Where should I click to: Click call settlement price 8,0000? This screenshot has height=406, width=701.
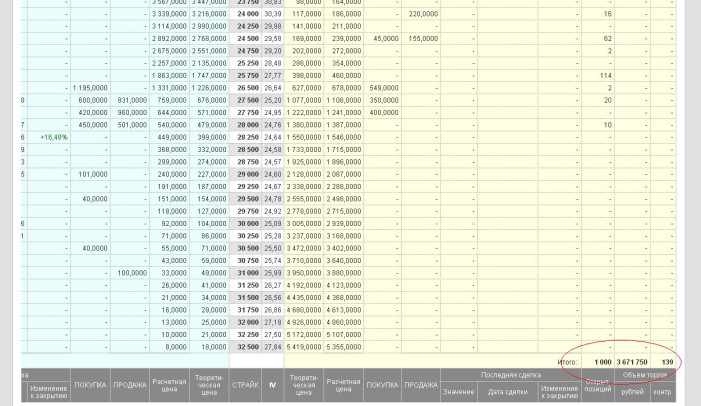tap(177, 347)
